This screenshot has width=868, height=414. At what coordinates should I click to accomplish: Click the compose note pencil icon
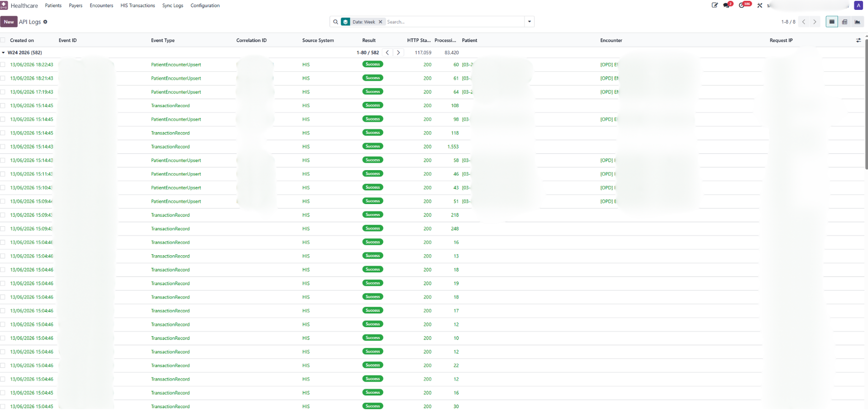(715, 5)
